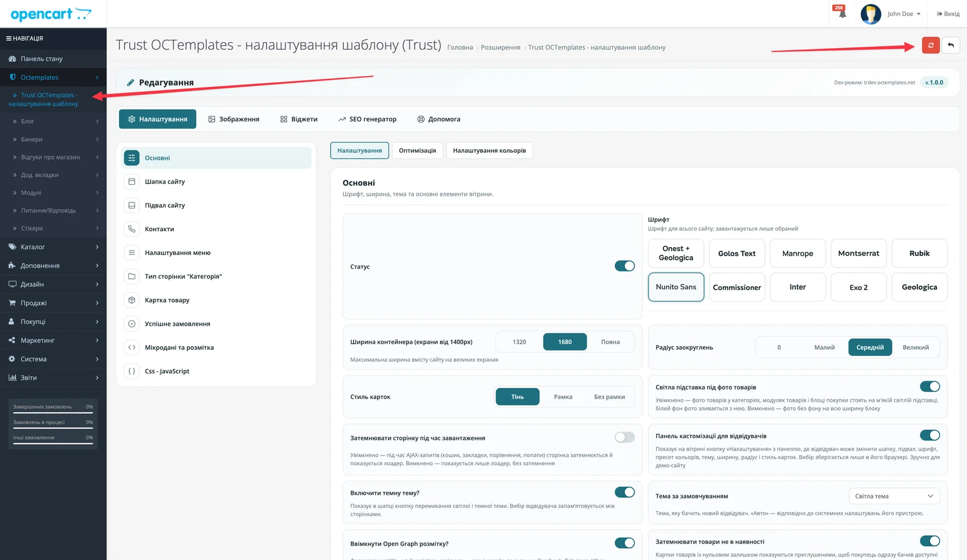Image resolution: width=967 pixels, height=560 pixels.
Task: Toggle the dark theme switch
Action: [x=624, y=492]
